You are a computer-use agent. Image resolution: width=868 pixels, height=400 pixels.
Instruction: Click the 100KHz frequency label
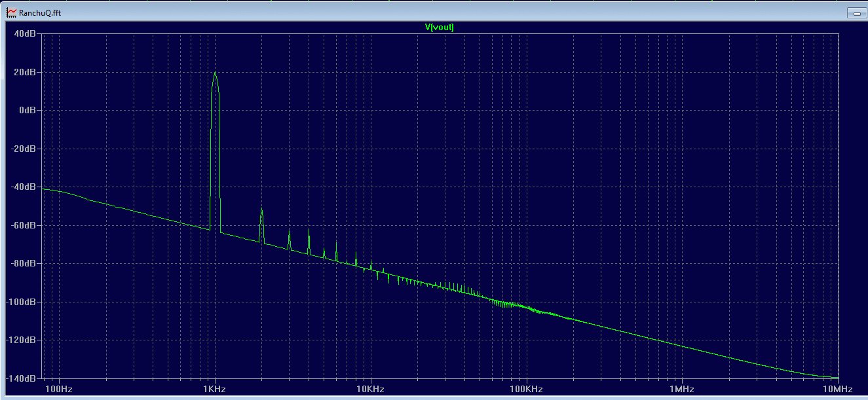(x=525, y=390)
